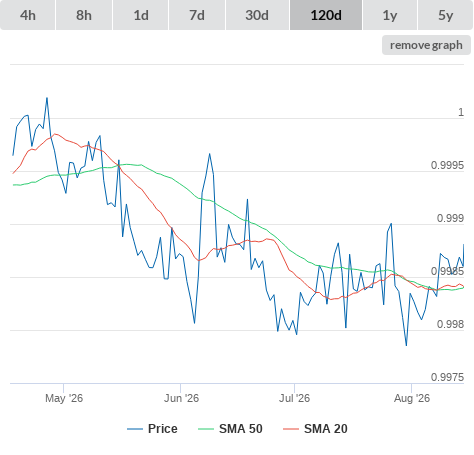The height and width of the screenshot is (455, 474).
Task: Click the blue Price legend line marker
Action: point(135,429)
